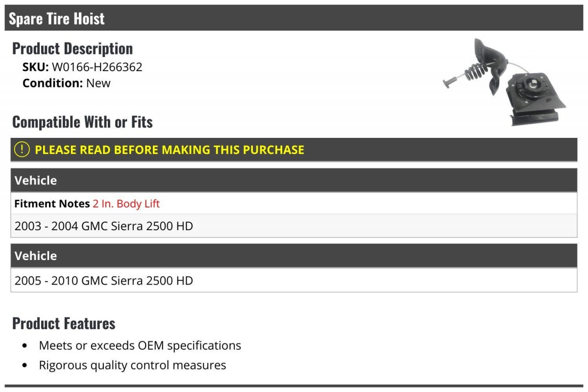The image size is (588, 392).
Task: Click the bold Condition label
Action: pos(52,83)
